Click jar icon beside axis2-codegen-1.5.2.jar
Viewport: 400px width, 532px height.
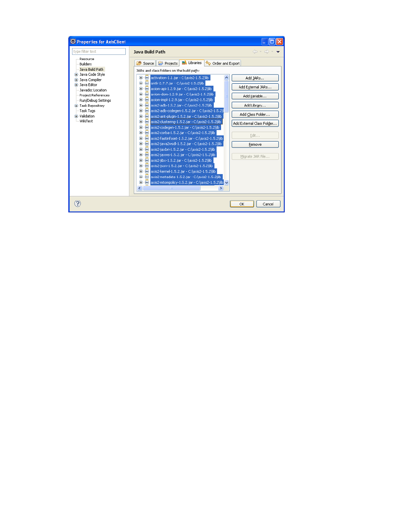pos(147,127)
